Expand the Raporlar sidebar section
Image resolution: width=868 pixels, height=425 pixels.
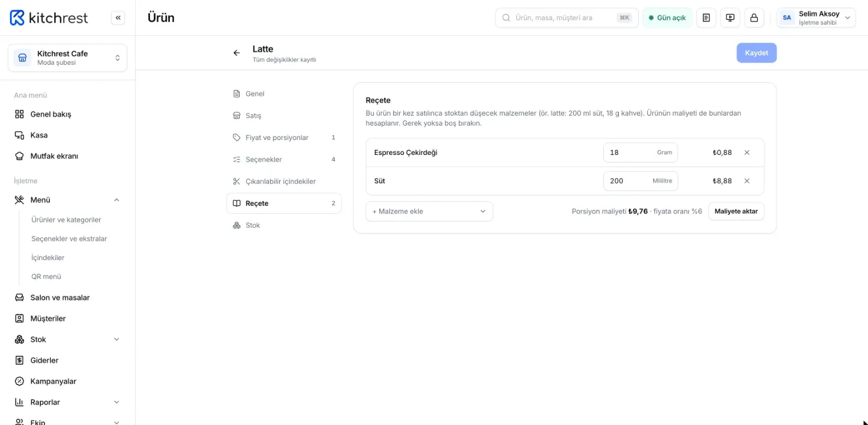116,402
